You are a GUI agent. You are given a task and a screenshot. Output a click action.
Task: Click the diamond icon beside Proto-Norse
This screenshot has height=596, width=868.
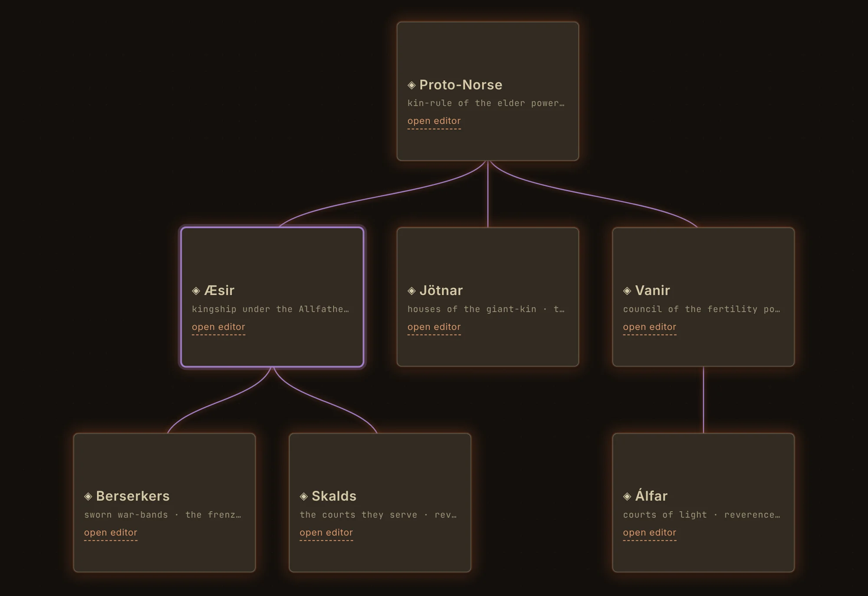411,85
